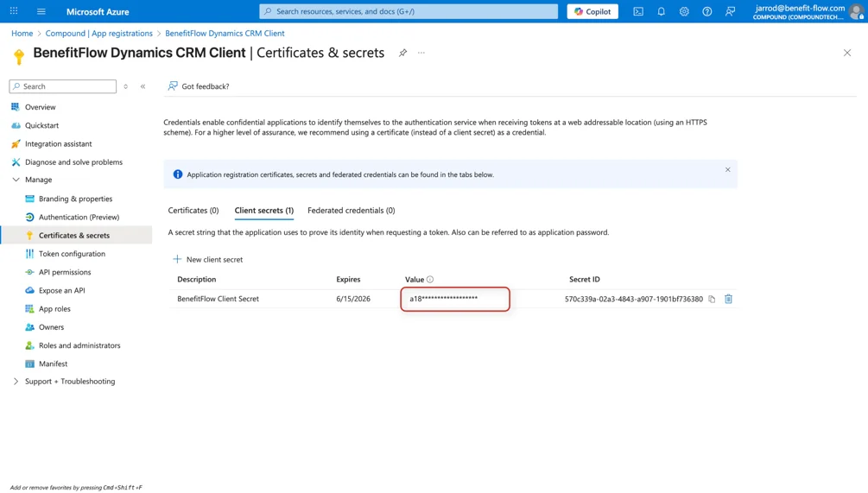Click the BenefitFlow Client Secret description cell
This screenshot has width=868, height=493.
pos(219,299)
